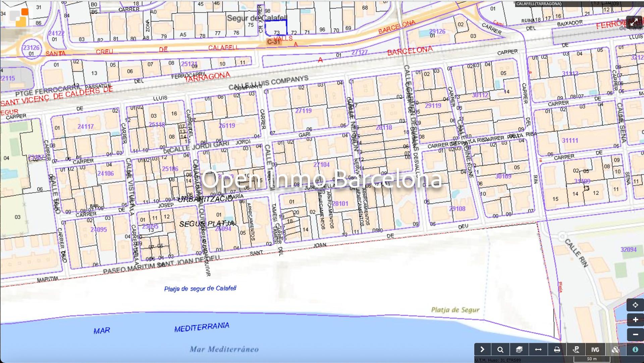The height and width of the screenshot is (363, 644).
Task: Click block label 27119 on map
Action: pyautogui.click(x=303, y=111)
